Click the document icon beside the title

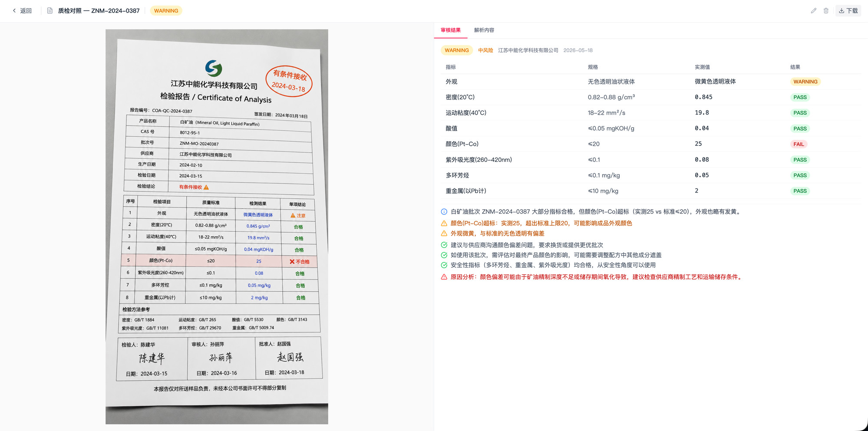pos(50,11)
